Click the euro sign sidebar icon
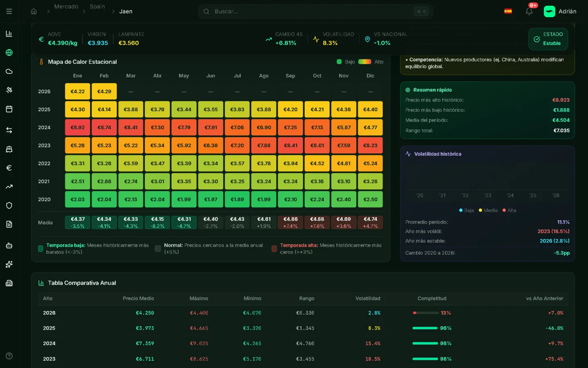 pyautogui.click(x=9, y=168)
